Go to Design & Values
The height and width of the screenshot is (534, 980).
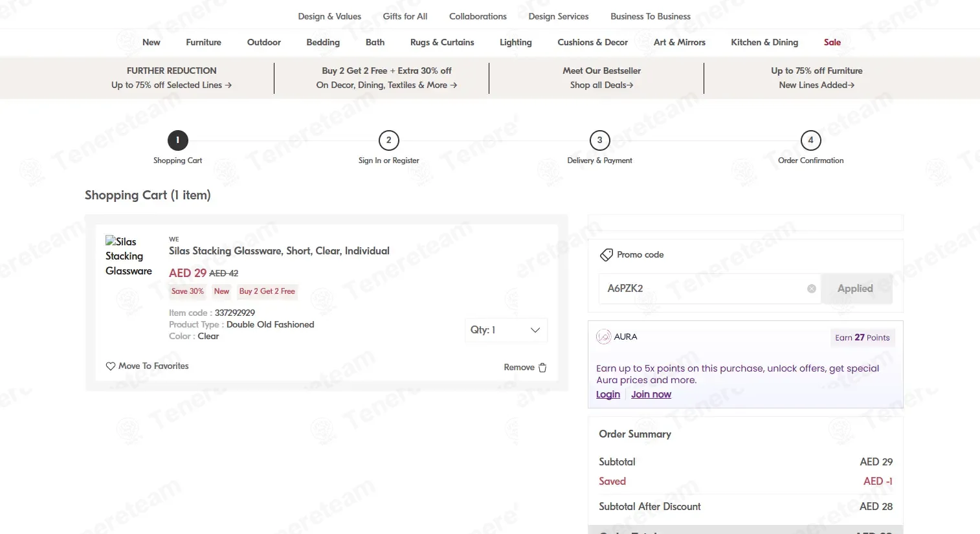(x=329, y=16)
